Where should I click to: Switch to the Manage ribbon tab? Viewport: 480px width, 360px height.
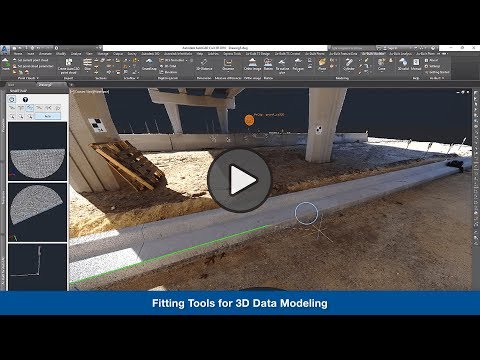point(103,53)
